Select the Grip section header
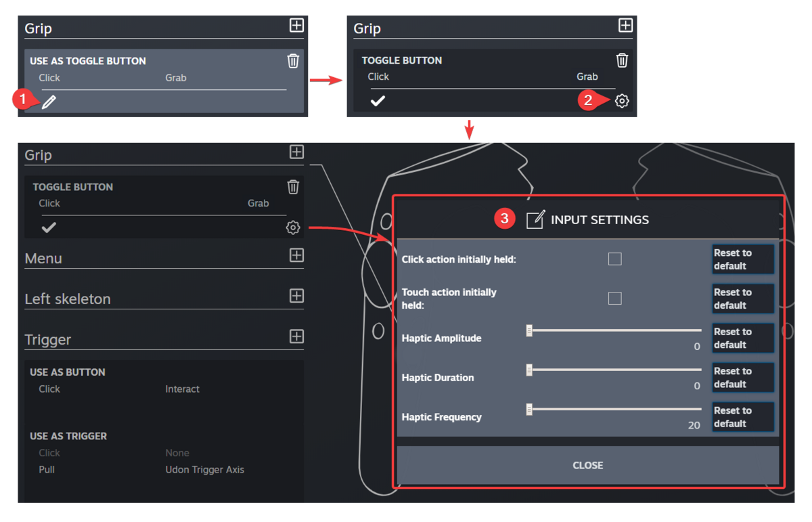 [38, 155]
